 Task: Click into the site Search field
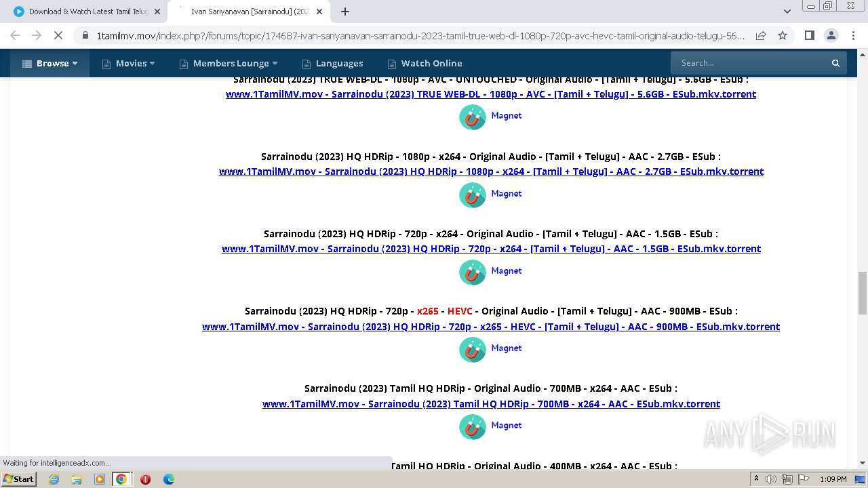point(748,63)
